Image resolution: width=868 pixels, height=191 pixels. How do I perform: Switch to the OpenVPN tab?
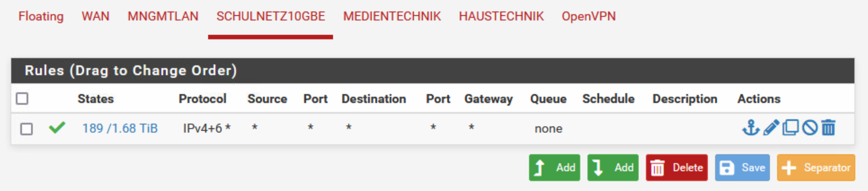(588, 16)
